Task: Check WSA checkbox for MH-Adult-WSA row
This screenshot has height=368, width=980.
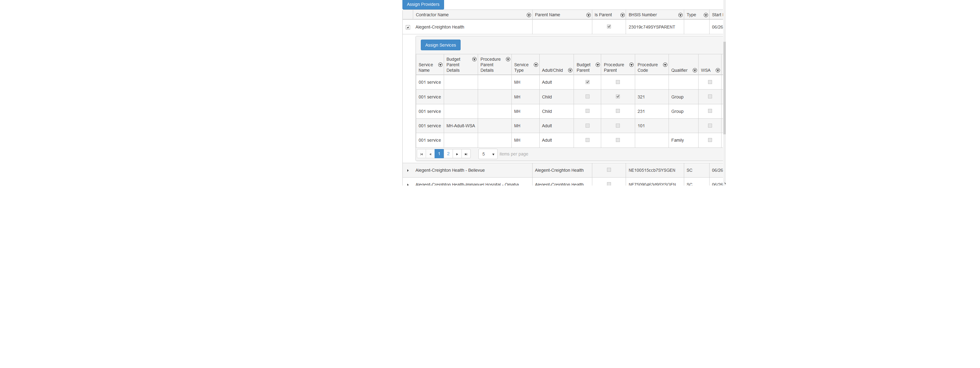Action: point(710,126)
